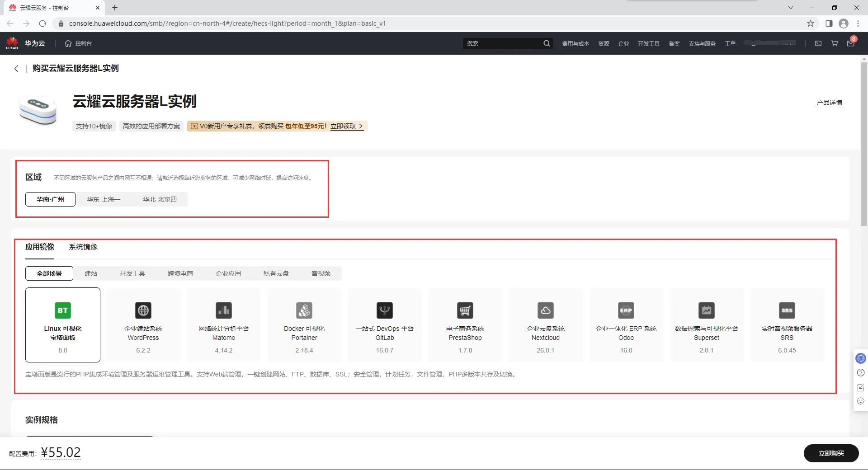Open the shopping cart icon
This screenshot has width=868, height=470.
point(835,43)
